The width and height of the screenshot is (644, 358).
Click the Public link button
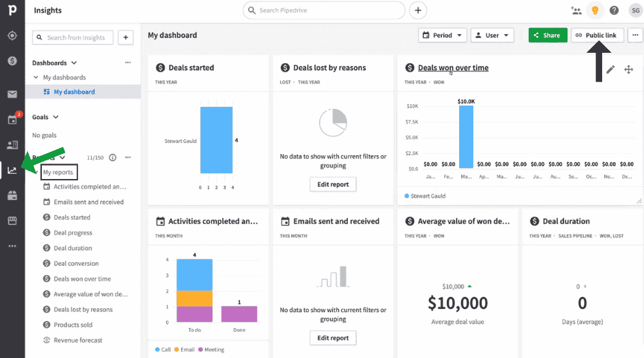[597, 35]
